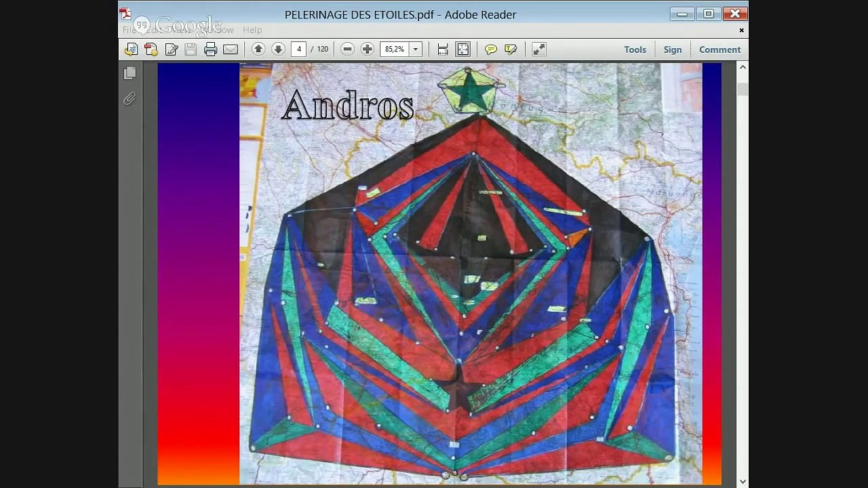Click the 'Andros' title text

coord(347,106)
